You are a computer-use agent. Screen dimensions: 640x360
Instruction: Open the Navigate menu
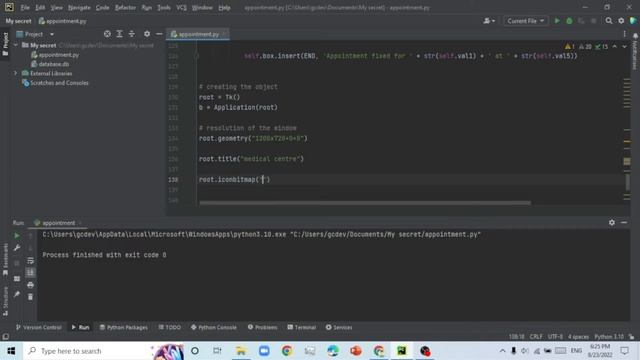[79, 7]
